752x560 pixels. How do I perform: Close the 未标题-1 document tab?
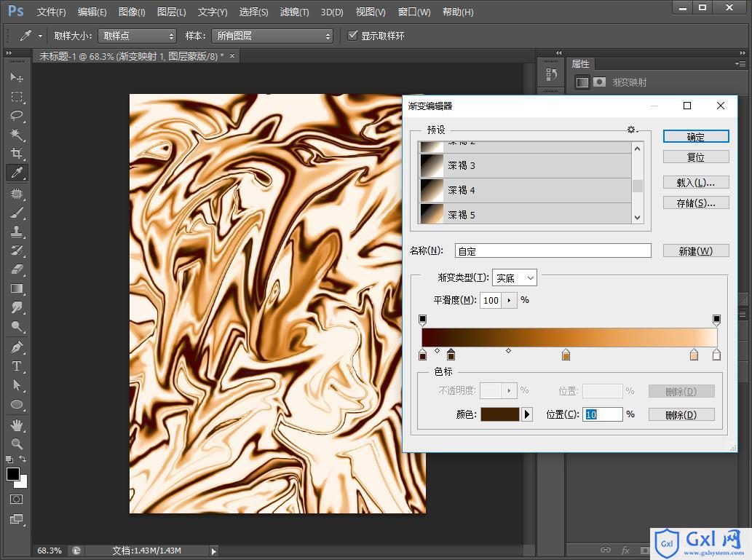click(232, 55)
